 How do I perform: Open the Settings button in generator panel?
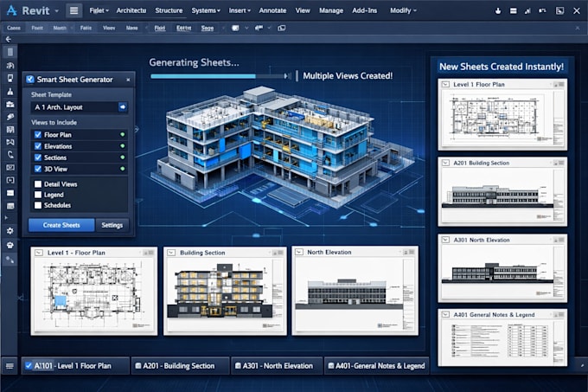pos(112,225)
